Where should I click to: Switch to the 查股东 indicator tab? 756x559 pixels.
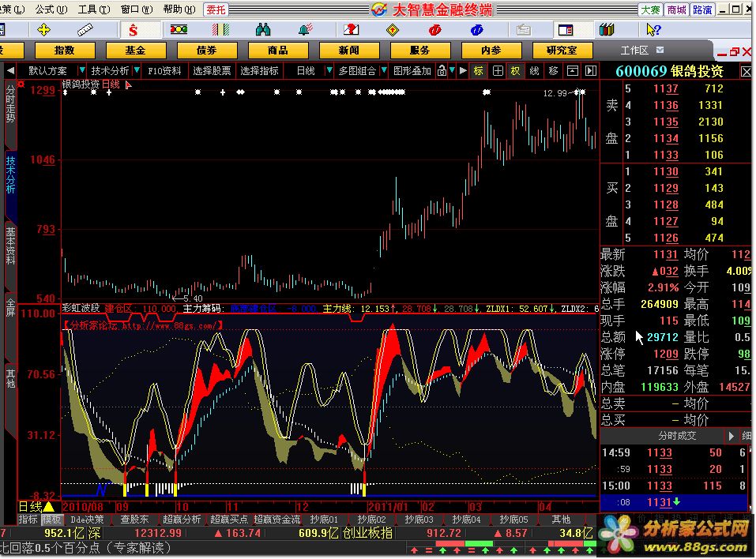click(x=134, y=520)
